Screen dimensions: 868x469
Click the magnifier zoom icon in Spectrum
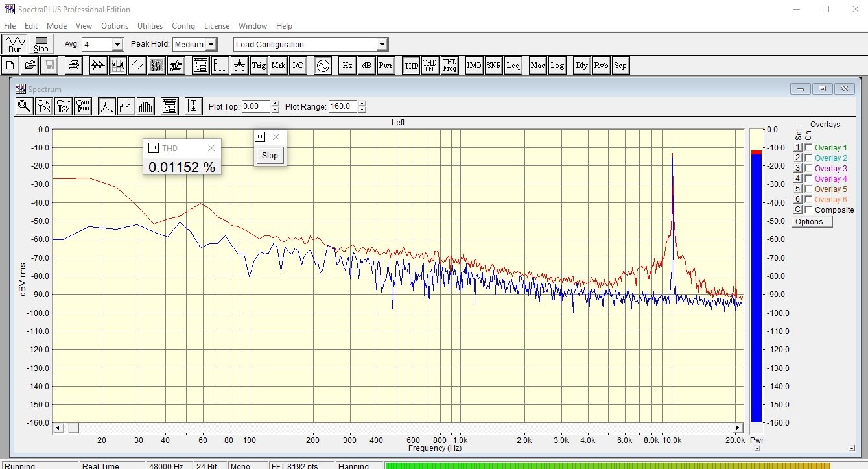[24, 106]
